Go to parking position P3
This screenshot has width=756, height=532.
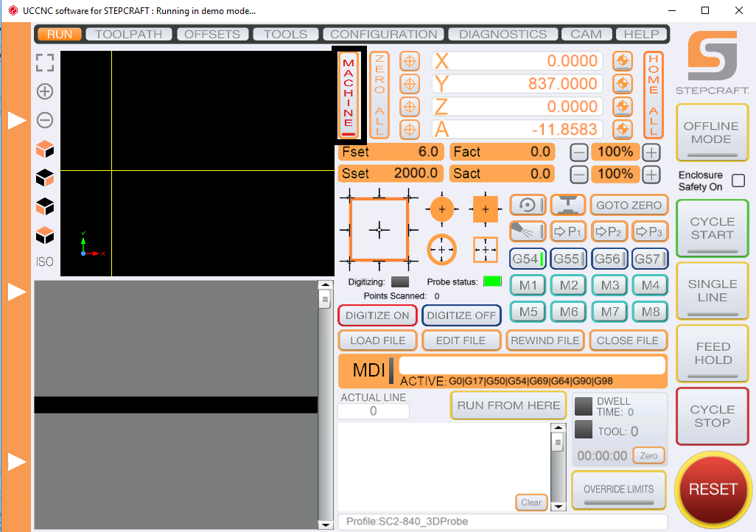pos(649,231)
